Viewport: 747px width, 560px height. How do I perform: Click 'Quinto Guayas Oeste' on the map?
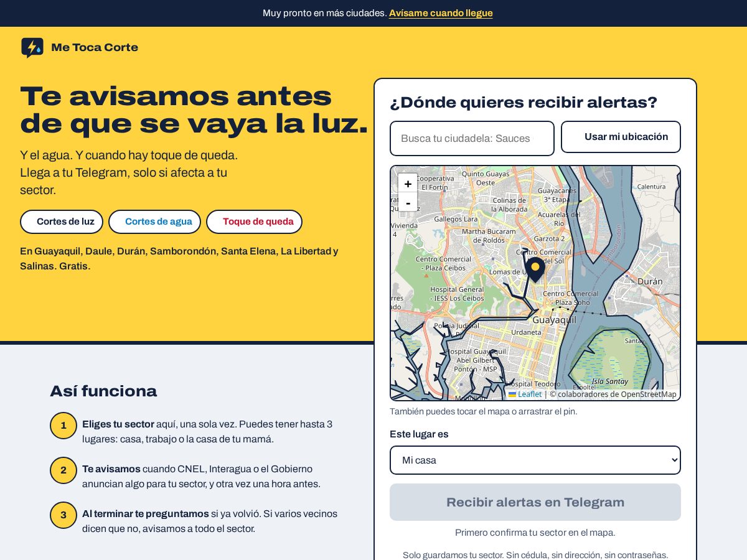486,179
